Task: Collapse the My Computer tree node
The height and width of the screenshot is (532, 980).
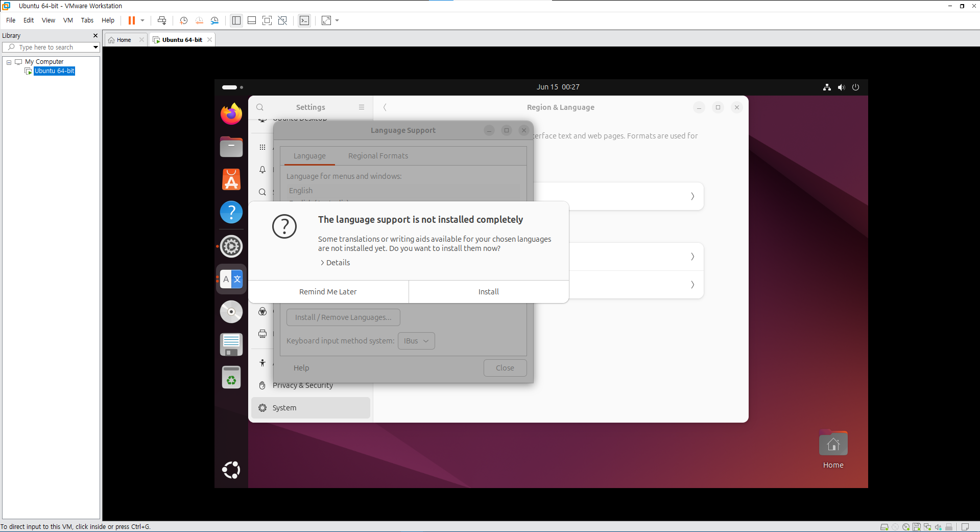Action: [x=9, y=62]
